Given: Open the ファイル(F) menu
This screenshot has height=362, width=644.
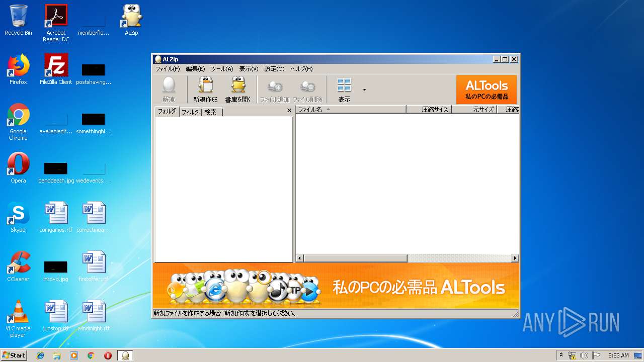Looking at the screenshot, I should click(168, 69).
